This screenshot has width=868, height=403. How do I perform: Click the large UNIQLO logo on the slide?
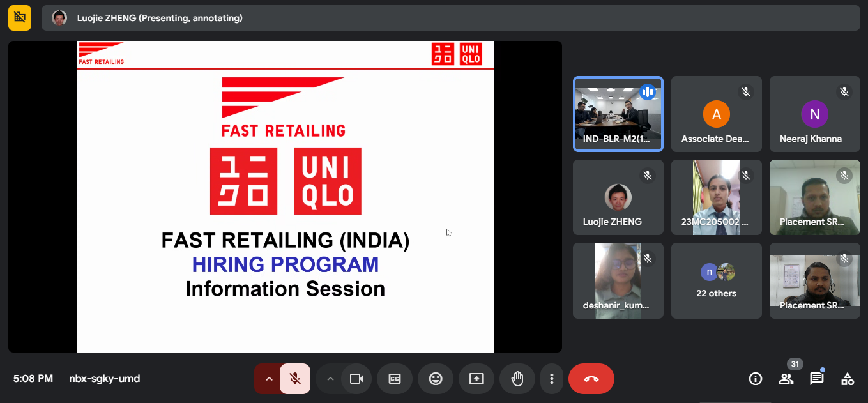pyautogui.click(x=286, y=181)
